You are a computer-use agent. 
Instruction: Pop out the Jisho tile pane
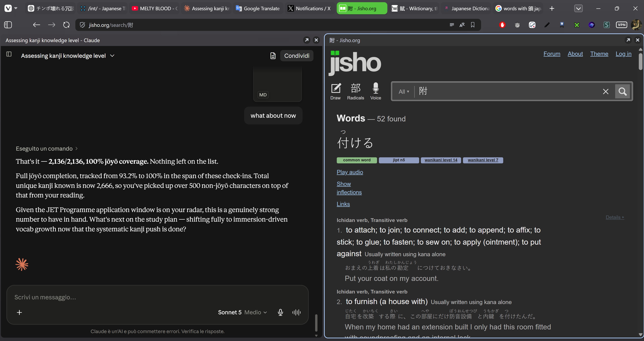point(628,40)
